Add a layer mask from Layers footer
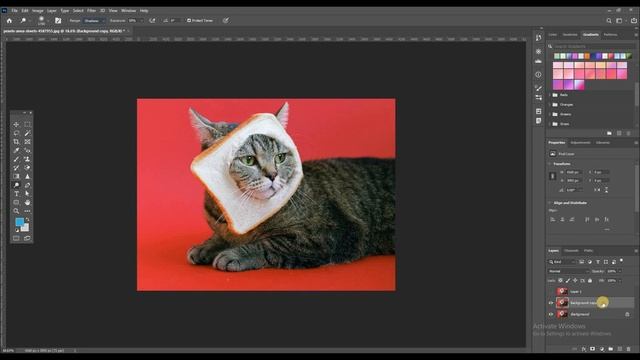 592,349
